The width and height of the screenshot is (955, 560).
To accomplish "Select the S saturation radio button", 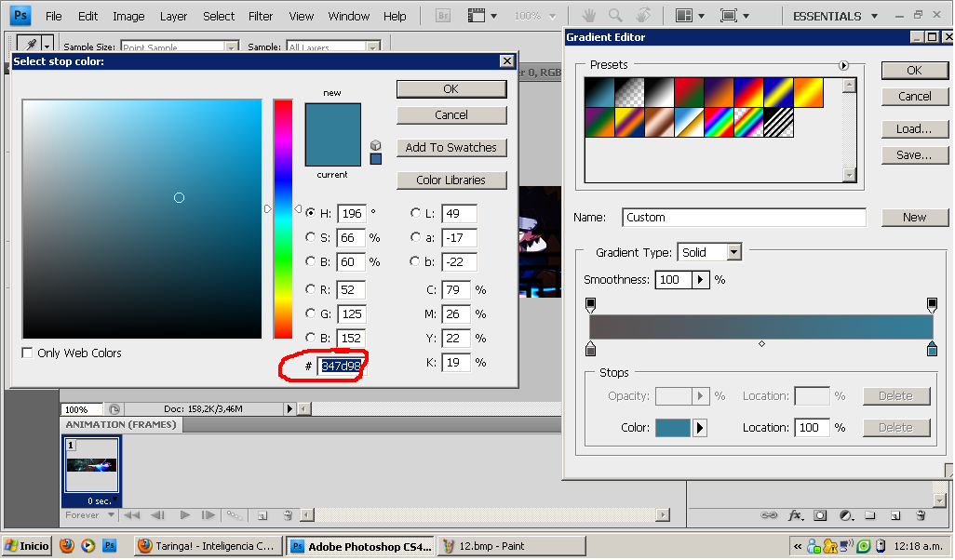I will [311, 238].
